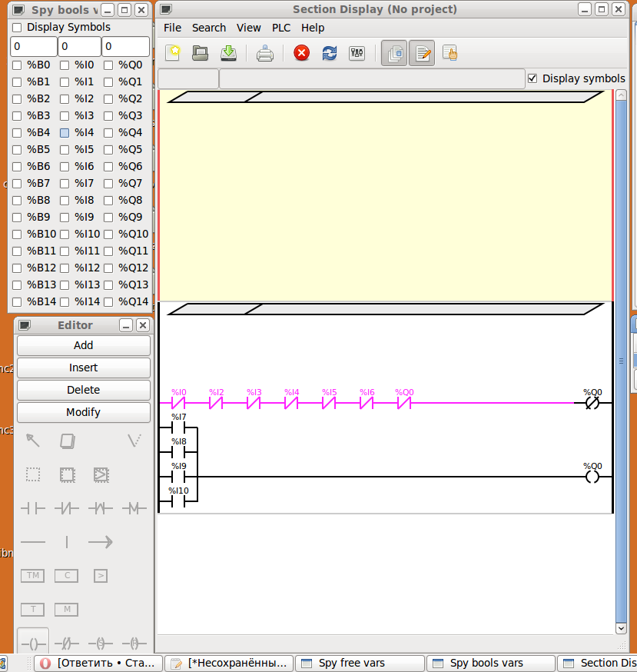637x672 pixels.
Task: Select the normal output coil tool
Action: [x=33, y=643]
